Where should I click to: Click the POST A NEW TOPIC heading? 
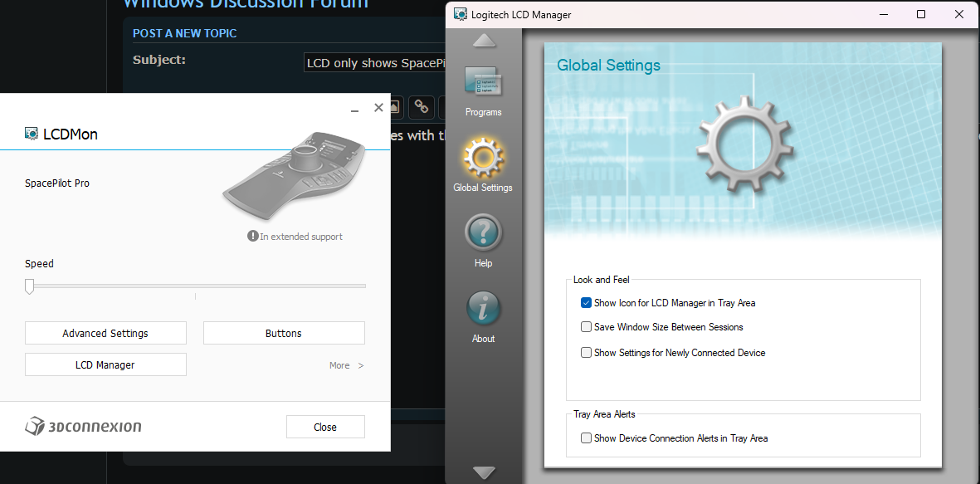pyautogui.click(x=185, y=33)
